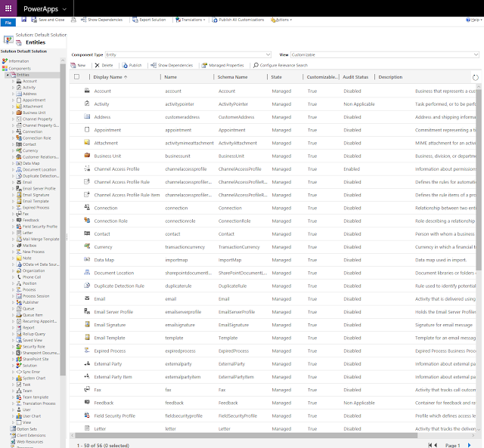Click Show Dependencies in the grid toolbar
The width and height of the screenshot is (484, 448).
pos(172,65)
